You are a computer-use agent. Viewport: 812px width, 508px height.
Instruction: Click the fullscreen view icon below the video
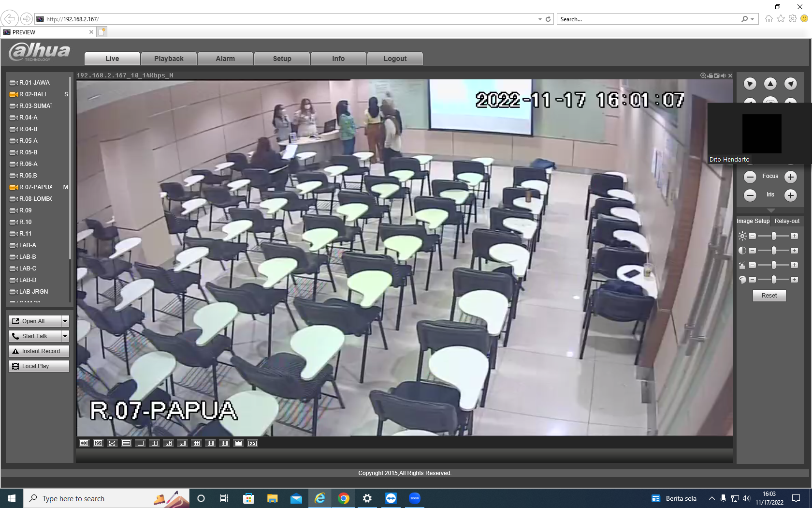coord(112,443)
